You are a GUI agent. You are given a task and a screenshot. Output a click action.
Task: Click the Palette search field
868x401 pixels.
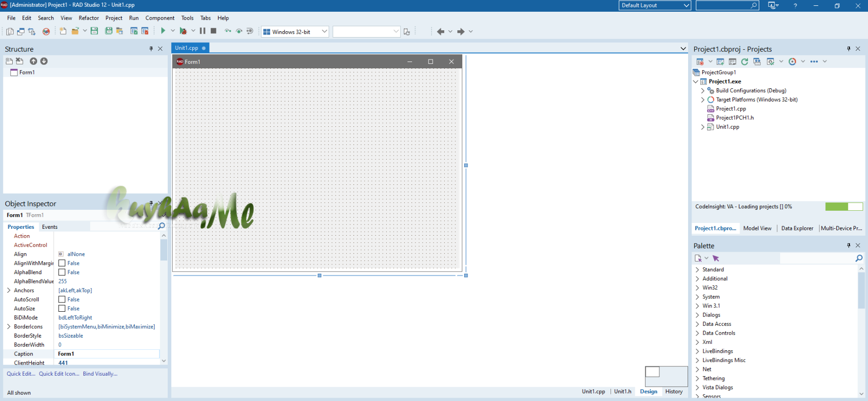point(817,258)
